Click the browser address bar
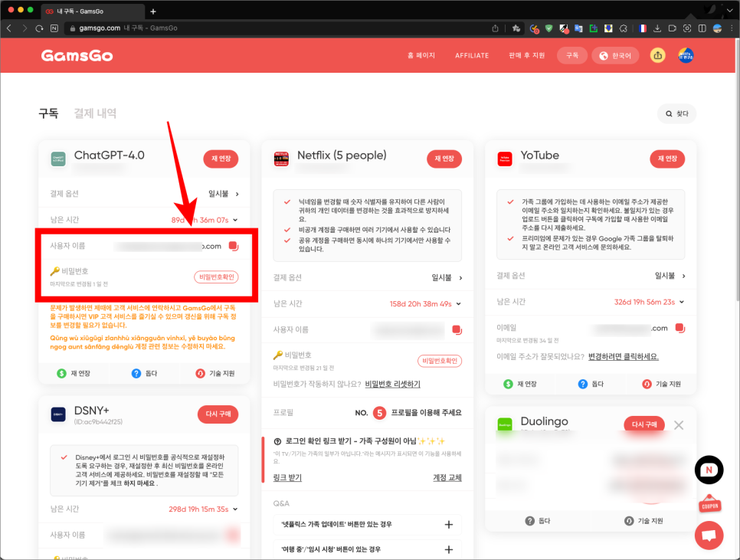 278,28
